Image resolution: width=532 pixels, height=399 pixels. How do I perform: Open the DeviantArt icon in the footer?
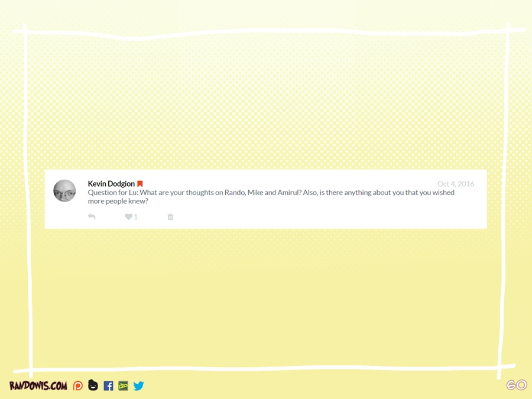pyautogui.click(x=123, y=386)
